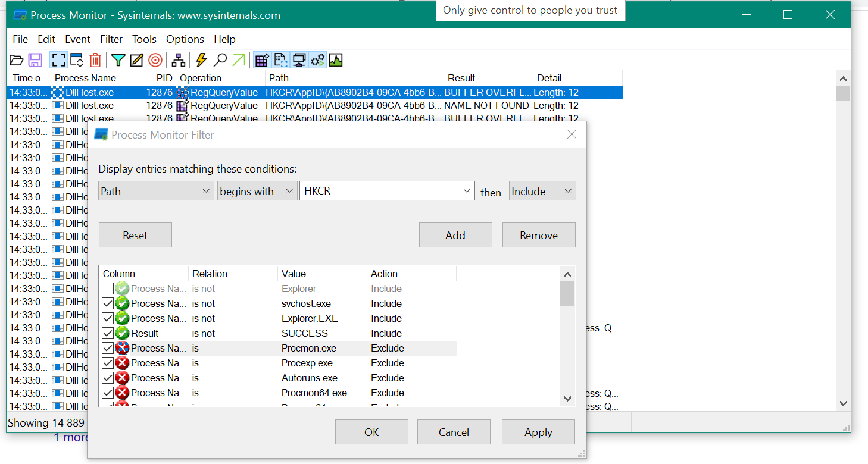Open the 'begins with' relation dropdown

(x=257, y=191)
